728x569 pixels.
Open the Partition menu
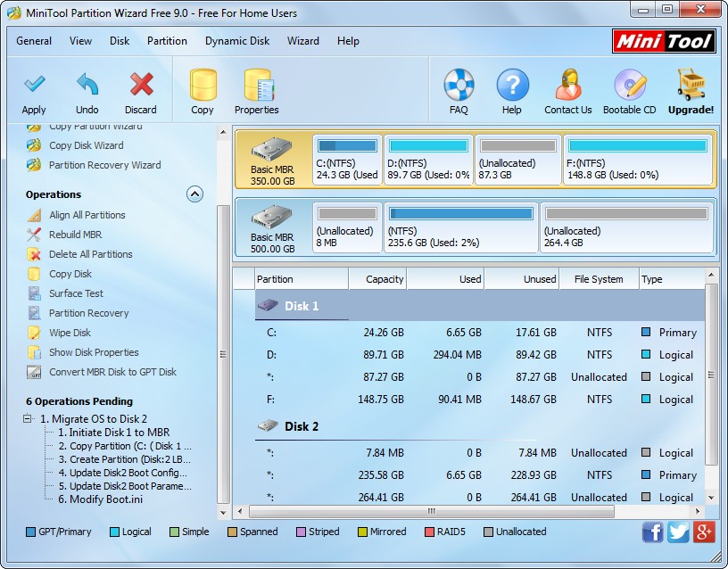167,41
